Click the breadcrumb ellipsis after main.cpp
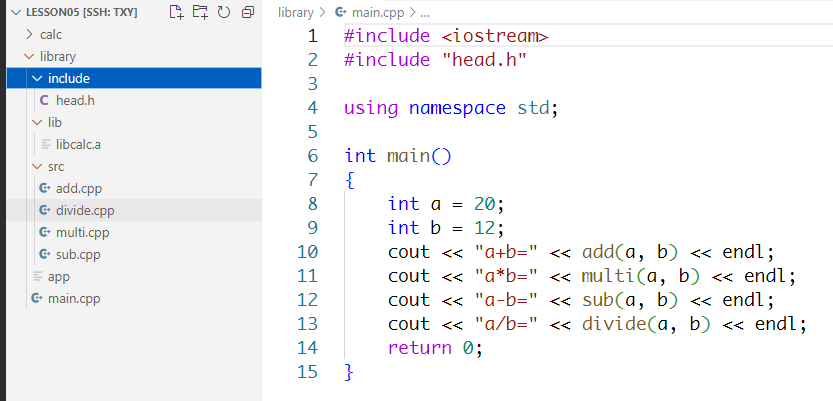833x401 pixels. tap(424, 13)
